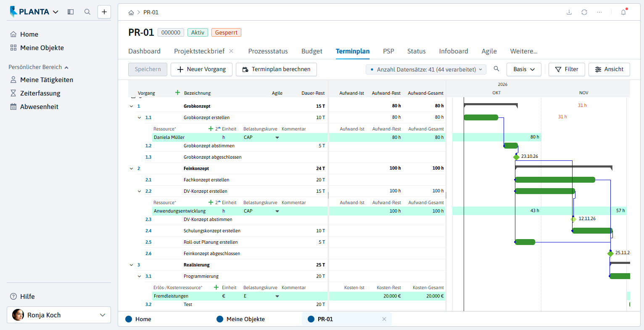Open the three-dots more options menu
The height and width of the screenshot is (330, 644).
pyautogui.click(x=599, y=12)
